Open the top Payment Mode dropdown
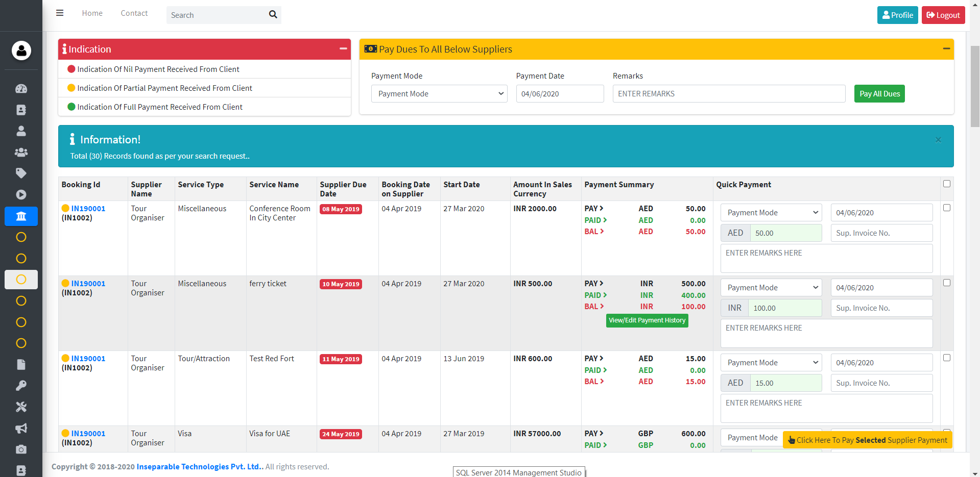Viewport: 980px width, 477px height. [439, 94]
